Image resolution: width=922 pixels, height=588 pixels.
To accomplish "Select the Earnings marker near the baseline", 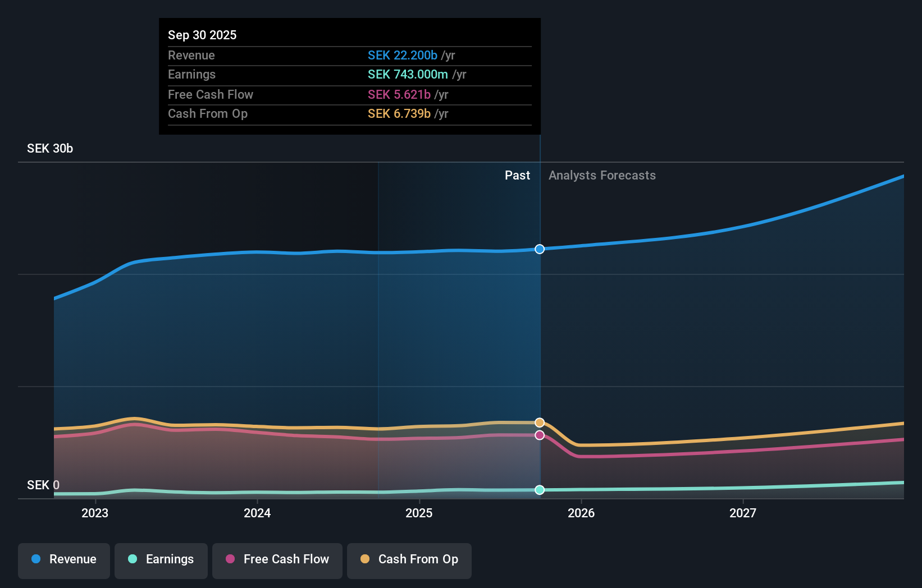I will (539, 490).
